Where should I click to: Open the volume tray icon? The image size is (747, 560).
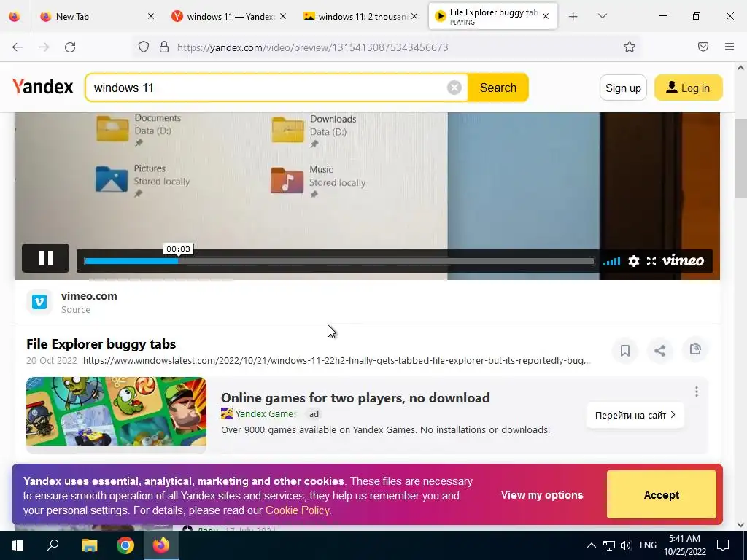(x=626, y=545)
